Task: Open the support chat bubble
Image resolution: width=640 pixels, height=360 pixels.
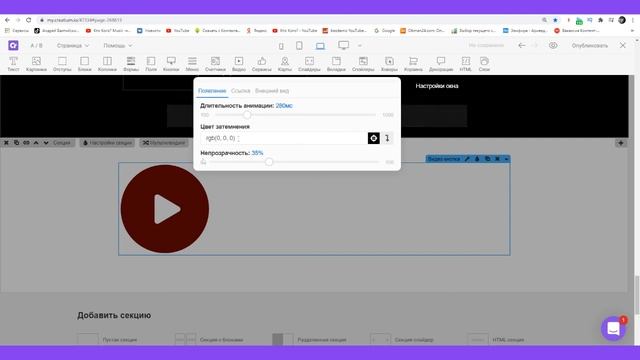Action: (613, 328)
